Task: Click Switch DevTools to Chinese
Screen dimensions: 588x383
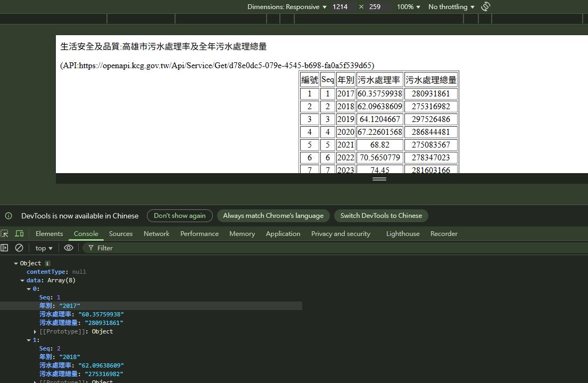Action: [381, 216]
